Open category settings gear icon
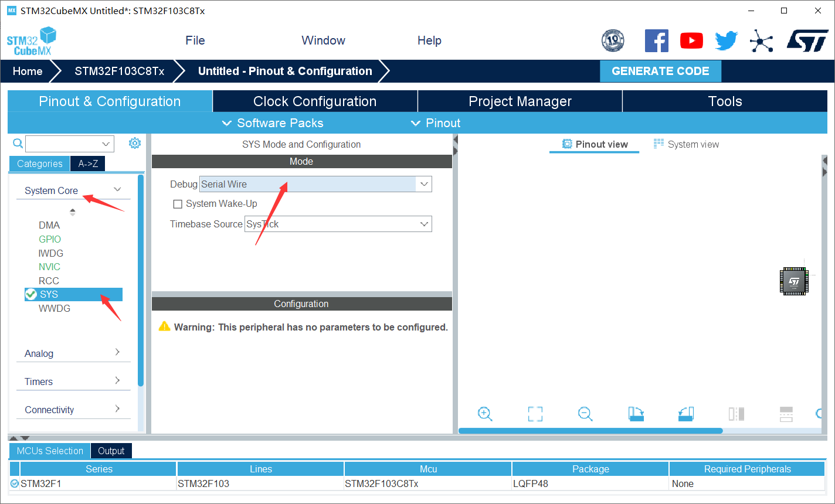Viewport: 835px width, 504px height. [x=135, y=143]
